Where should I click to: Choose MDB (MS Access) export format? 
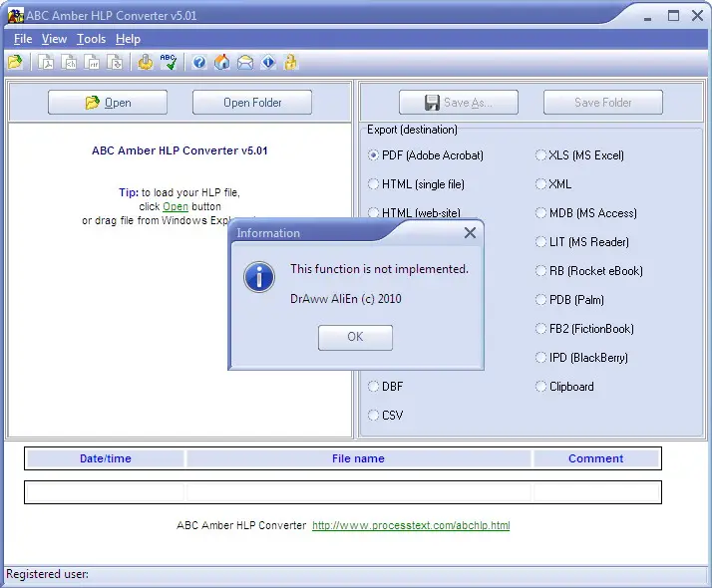(x=586, y=213)
